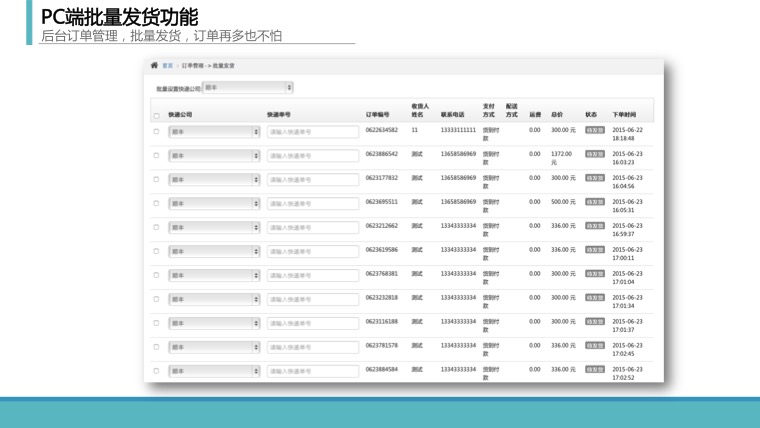
Task: Focus tracking number field for order 0623212662
Action: pyautogui.click(x=313, y=227)
